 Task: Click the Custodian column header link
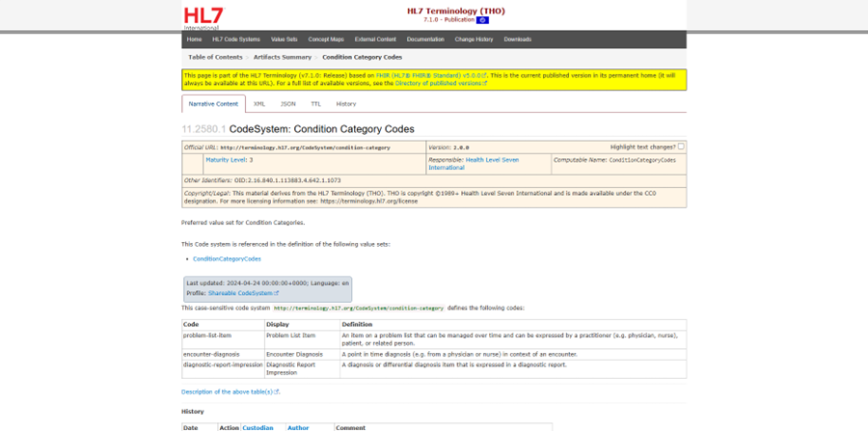(x=258, y=428)
